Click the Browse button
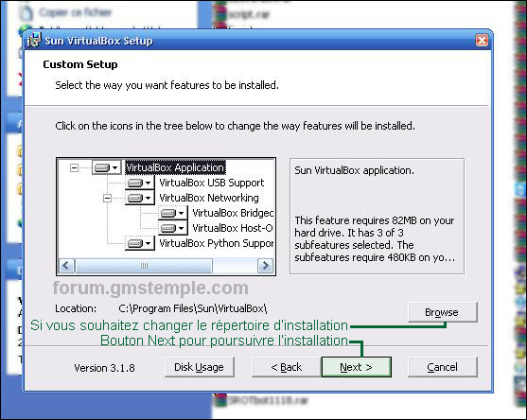The height and width of the screenshot is (420, 527). tap(442, 312)
